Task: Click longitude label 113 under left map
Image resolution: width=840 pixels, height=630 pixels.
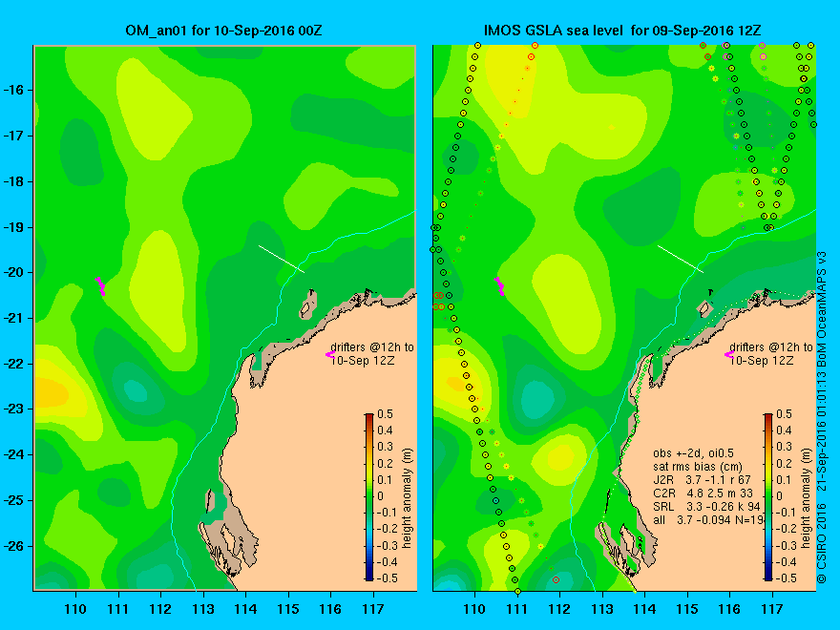Action: pyautogui.click(x=203, y=609)
